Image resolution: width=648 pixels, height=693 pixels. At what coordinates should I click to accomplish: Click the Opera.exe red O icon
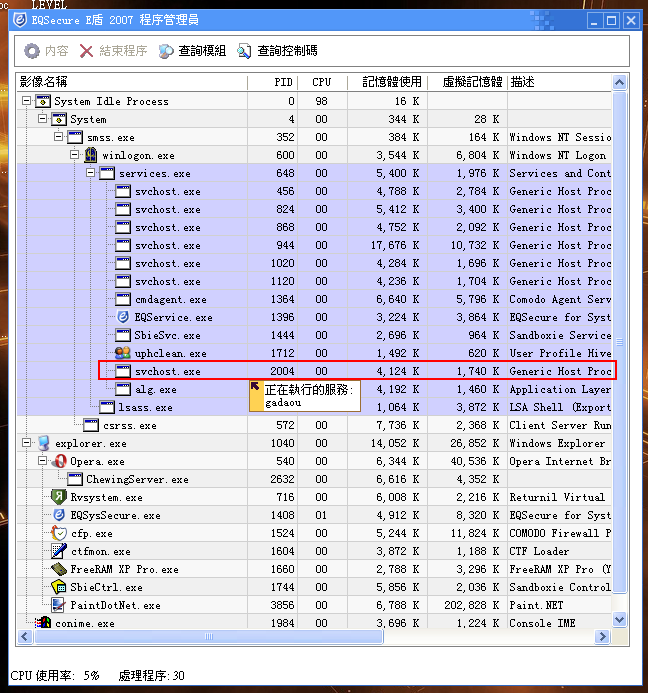59,461
